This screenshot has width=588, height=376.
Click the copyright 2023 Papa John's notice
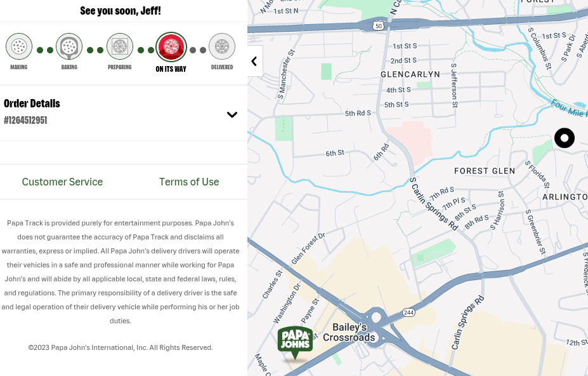121,347
